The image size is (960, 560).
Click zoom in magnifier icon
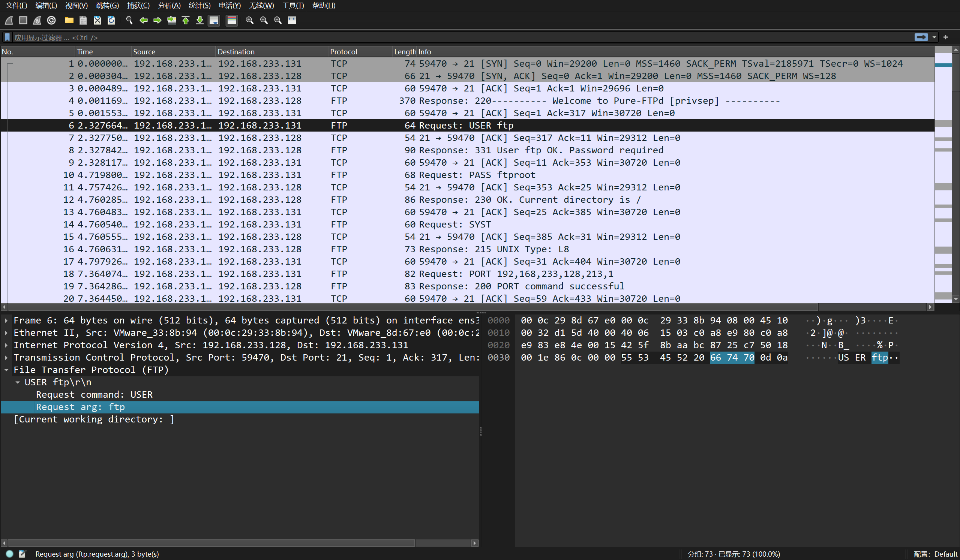point(249,20)
